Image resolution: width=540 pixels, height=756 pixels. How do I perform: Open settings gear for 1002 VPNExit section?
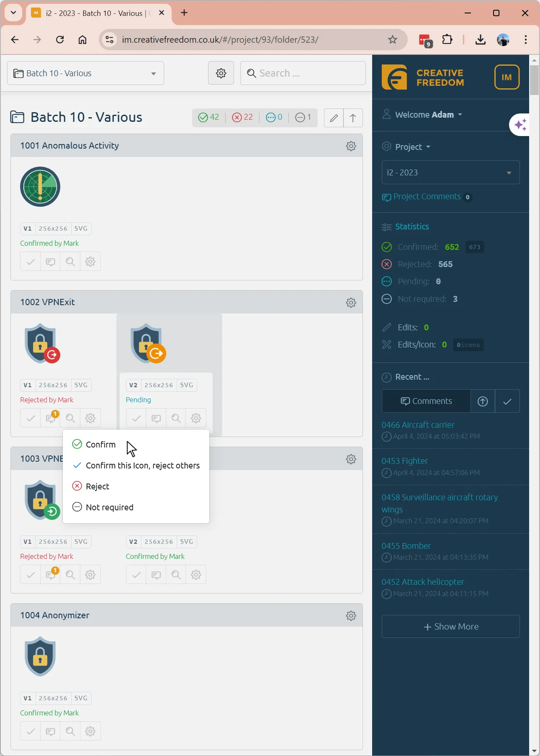point(351,302)
